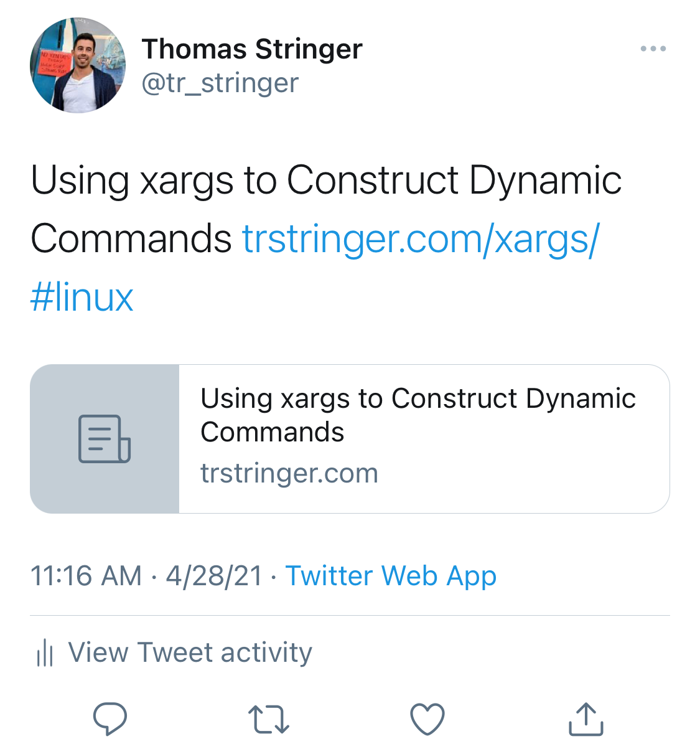Click Twitter Web App source link
The image size is (700, 744).
[x=391, y=576]
